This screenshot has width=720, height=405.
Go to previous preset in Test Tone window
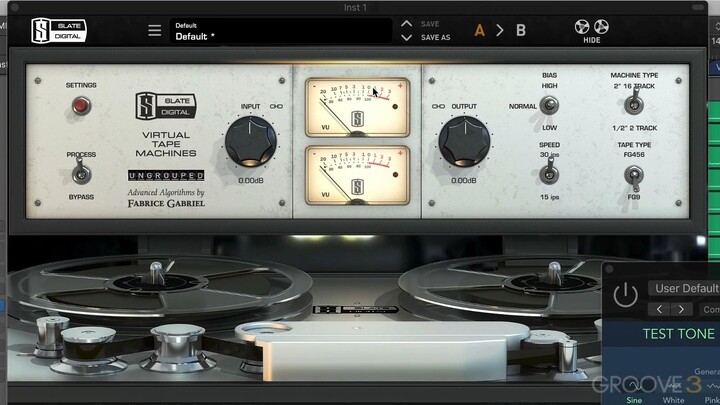click(659, 309)
